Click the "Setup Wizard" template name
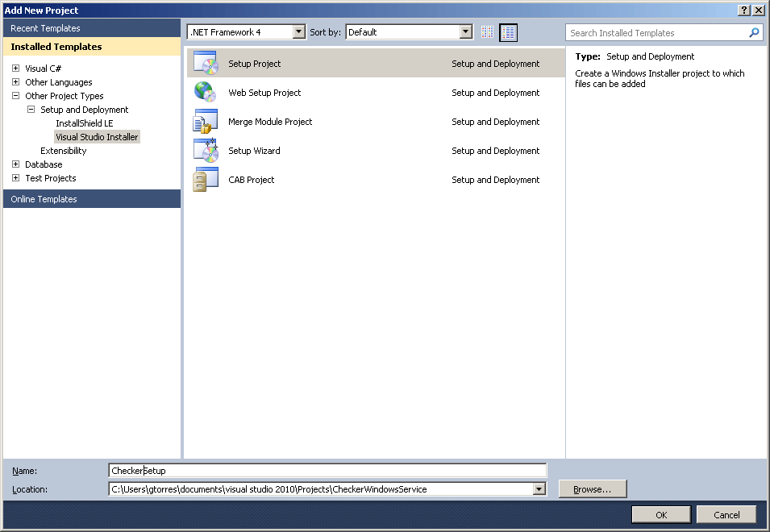The image size is (770, 532). point(254,150)
